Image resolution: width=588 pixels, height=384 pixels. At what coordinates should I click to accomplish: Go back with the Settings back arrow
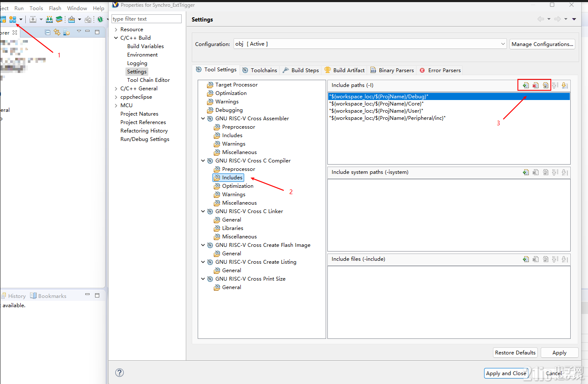[x=541, y=19]
